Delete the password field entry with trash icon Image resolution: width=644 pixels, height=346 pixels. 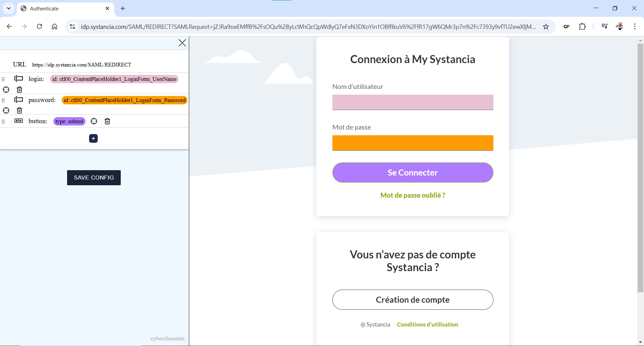(x=19, y=110)
